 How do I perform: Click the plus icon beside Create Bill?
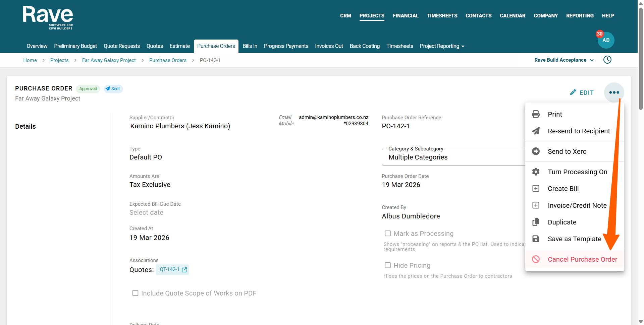coord(536,189)
